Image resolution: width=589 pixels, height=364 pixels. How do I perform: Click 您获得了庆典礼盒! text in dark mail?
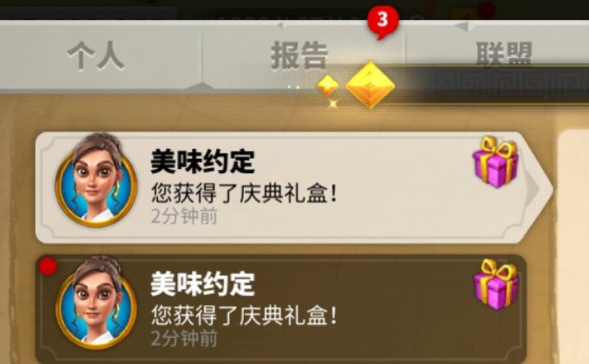244,315
